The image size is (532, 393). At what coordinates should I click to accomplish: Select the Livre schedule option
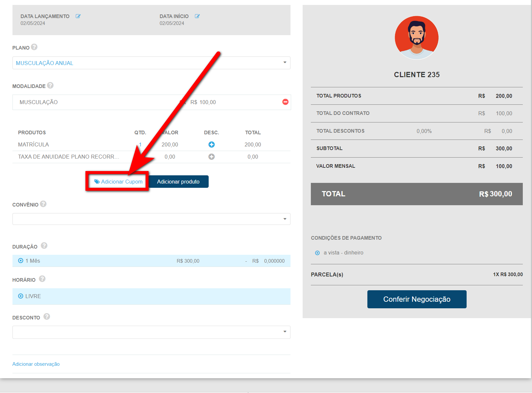click(x=21, y=296)
